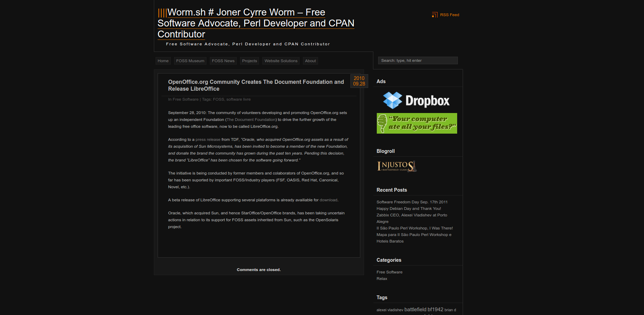Open Website Solutions in navigation

(281, 61)
